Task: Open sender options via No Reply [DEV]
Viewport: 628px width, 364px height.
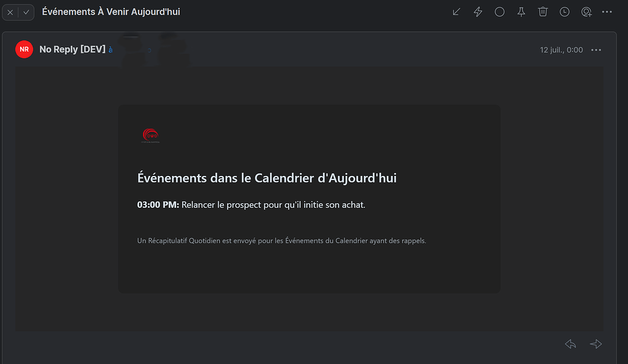Action: pyautogui.click(x=71, y=50)
